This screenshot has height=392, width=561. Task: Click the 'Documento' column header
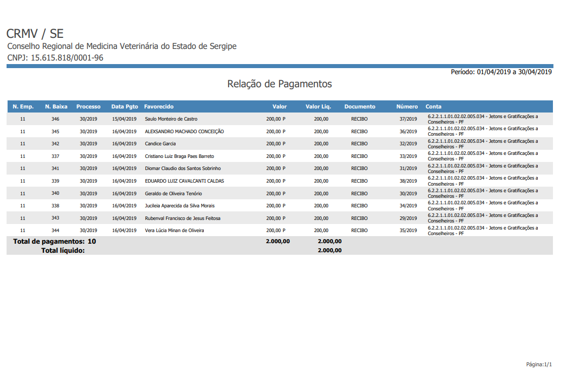(x=360, y=106)
